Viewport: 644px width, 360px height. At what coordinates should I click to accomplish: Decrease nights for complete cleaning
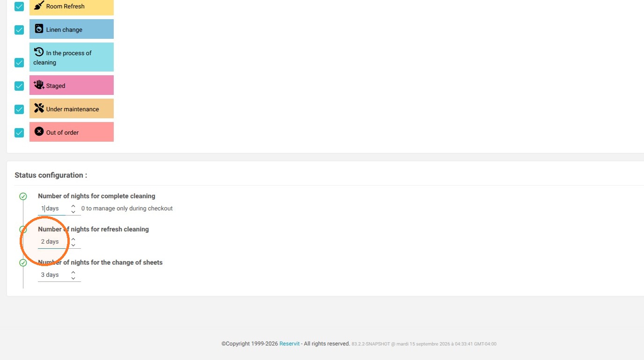click(x=73, y=212)
